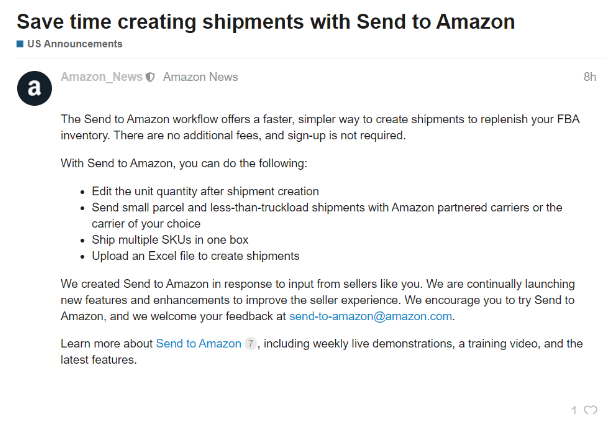The height and width of the screenshot is (422, 614).
Task: Click the like heart icon
Action: [591, 410]
